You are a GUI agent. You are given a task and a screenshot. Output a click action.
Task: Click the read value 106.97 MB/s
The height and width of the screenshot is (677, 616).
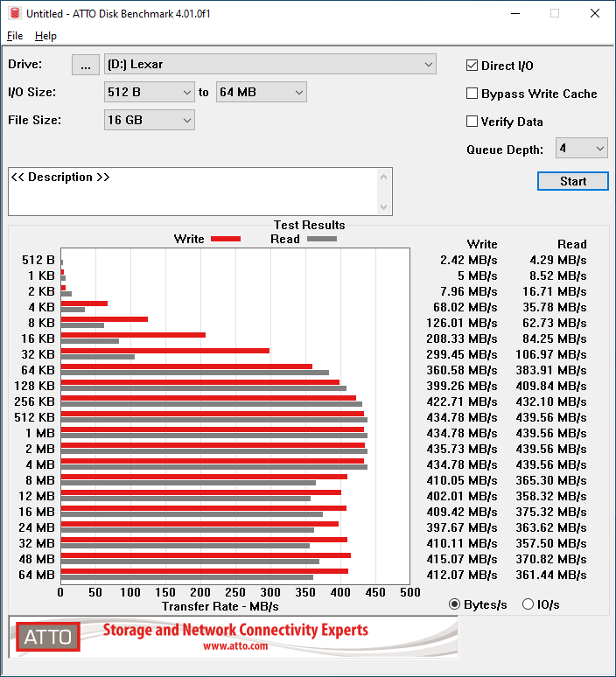point(551,355)
